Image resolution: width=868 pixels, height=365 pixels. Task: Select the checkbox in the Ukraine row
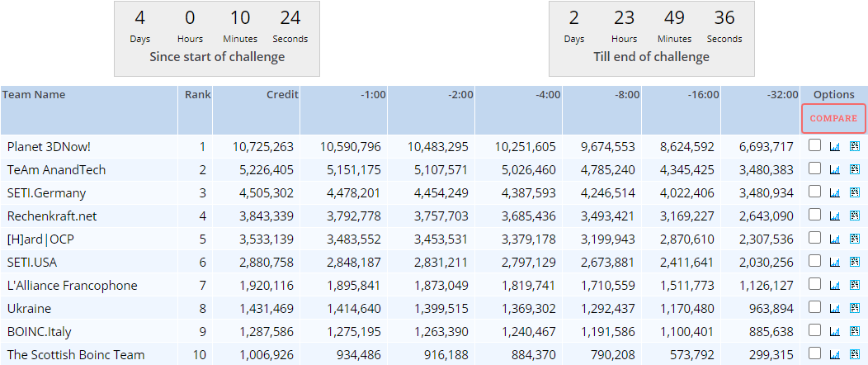pos(815,308)
